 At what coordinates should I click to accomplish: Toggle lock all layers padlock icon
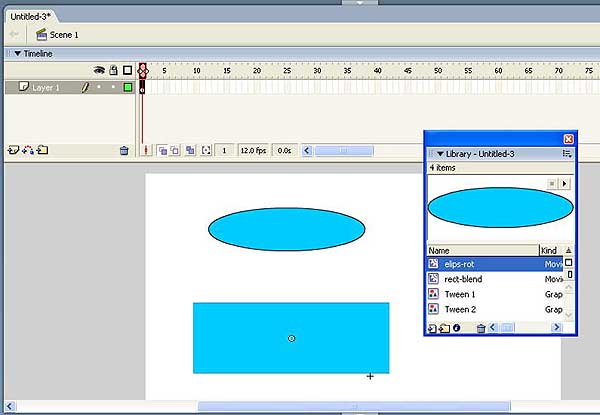point(113,71)
